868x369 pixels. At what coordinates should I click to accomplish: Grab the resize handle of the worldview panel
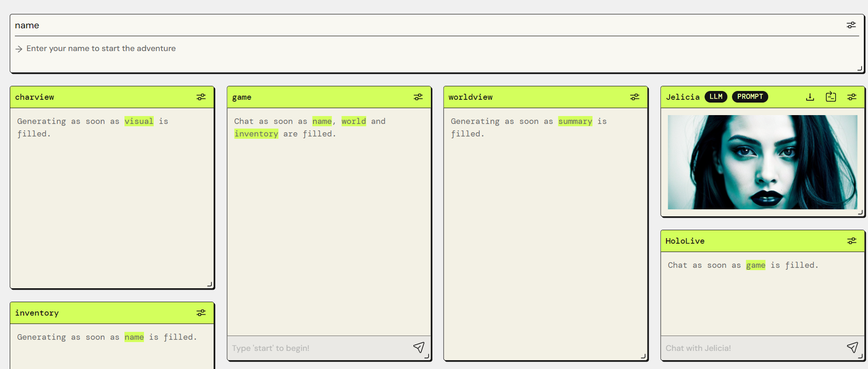pyautogui.click(x=643, y=356)
